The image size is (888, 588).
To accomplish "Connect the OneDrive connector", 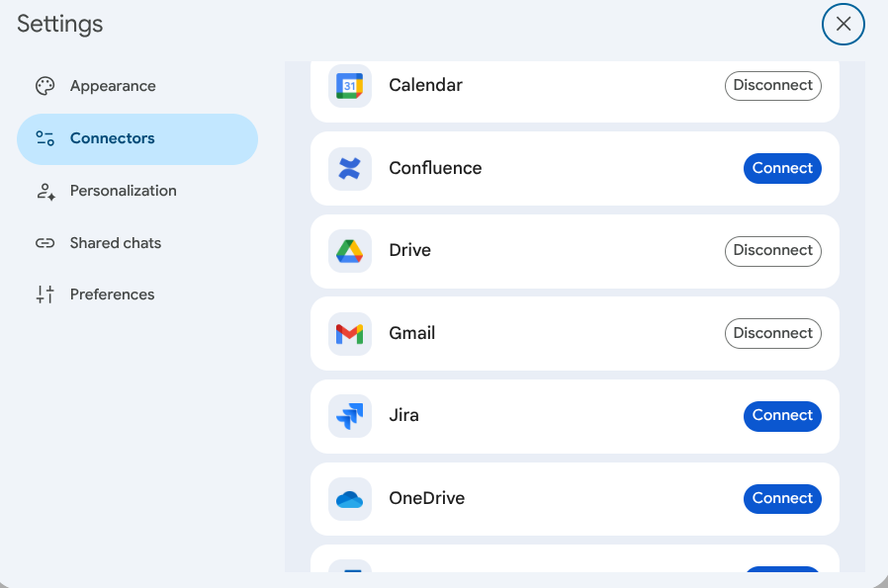I will point(782,499).
